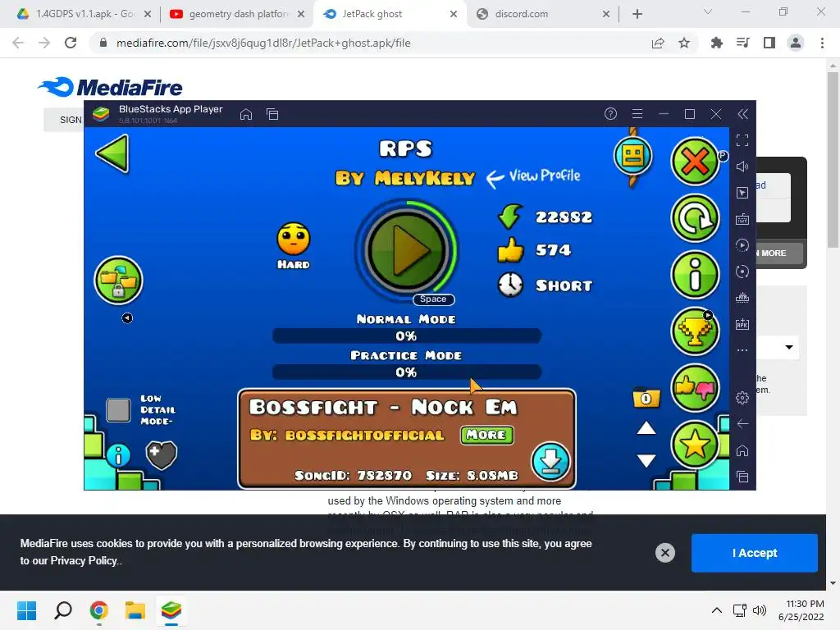840x630 pixels.
Task: Reload the MediaFire page
Action: (71, 43)
